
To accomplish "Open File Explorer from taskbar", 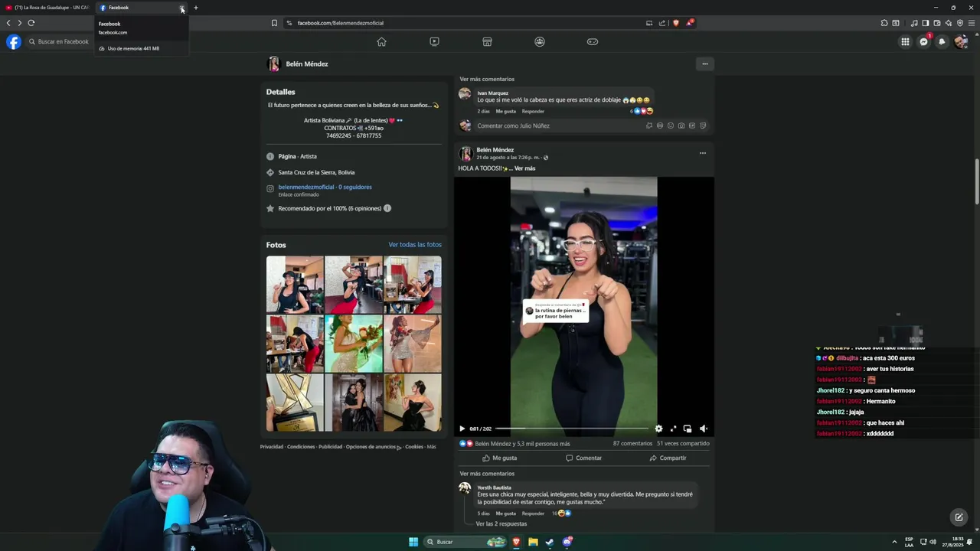I will pos(533,542).
